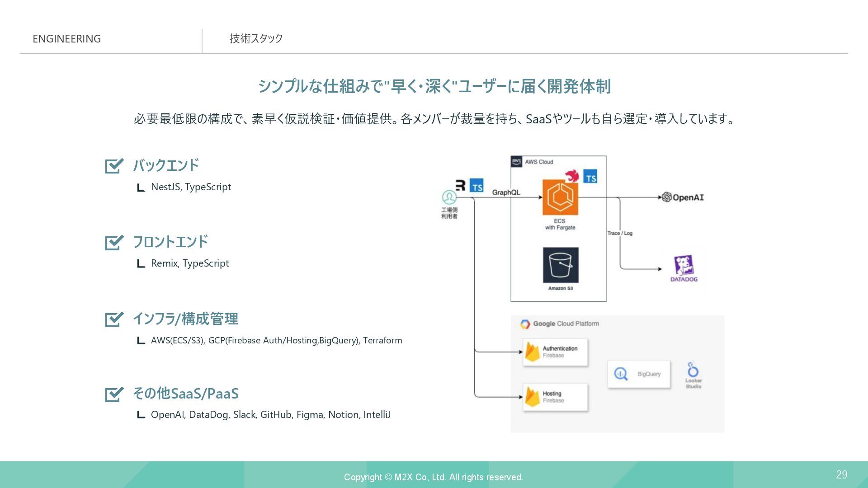Click the AWS Cloud label badge
868x488 pixels.
coord(516,162)
